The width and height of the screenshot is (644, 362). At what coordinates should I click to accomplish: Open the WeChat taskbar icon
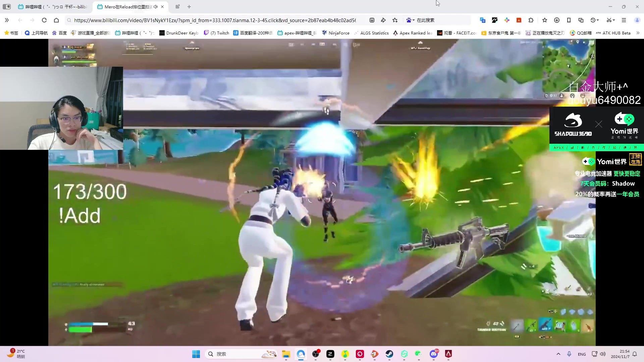pyautogui.click(x=419, y=354)
